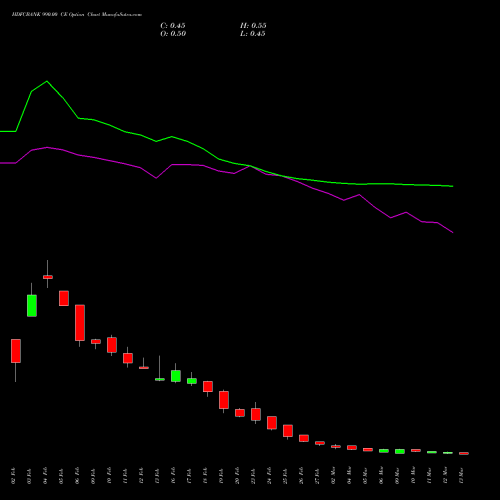Select the close value C: 0.45
The image size is (500, 500).
pos(173,26)
